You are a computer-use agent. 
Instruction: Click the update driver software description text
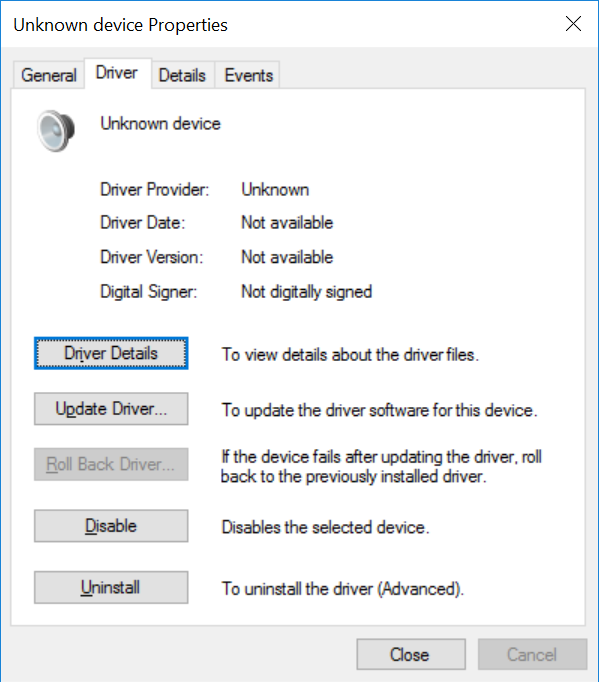380,410
